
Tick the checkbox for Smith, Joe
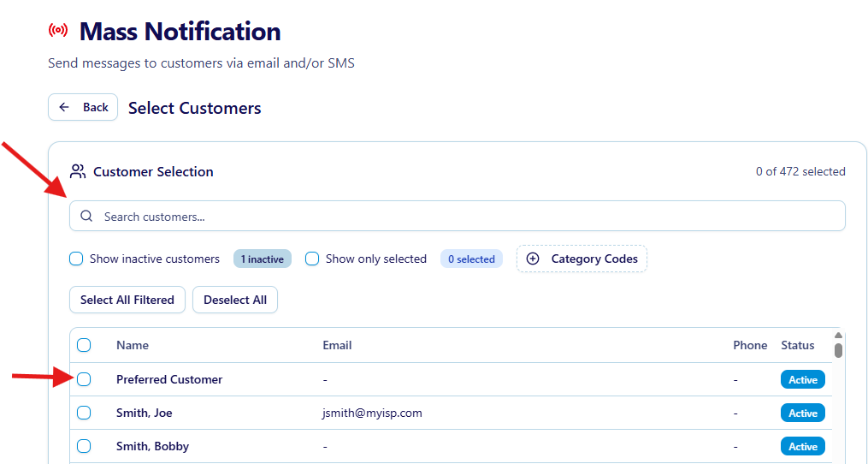(x=84, y=413)
